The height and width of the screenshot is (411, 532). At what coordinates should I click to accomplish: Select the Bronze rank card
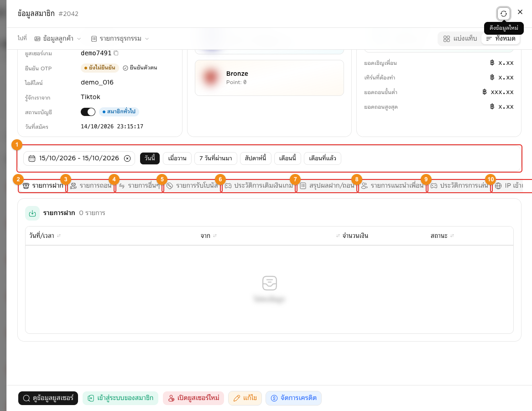(x=269, y=78)
